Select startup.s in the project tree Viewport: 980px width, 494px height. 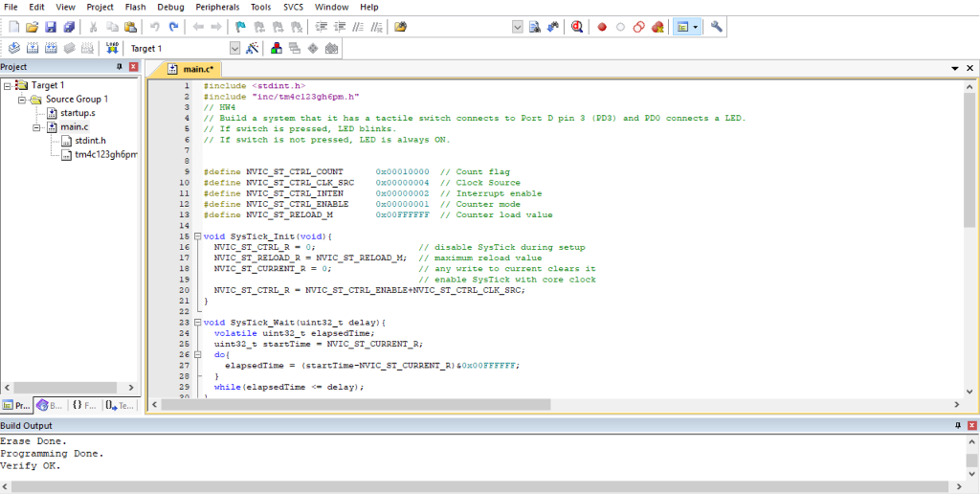78,113
